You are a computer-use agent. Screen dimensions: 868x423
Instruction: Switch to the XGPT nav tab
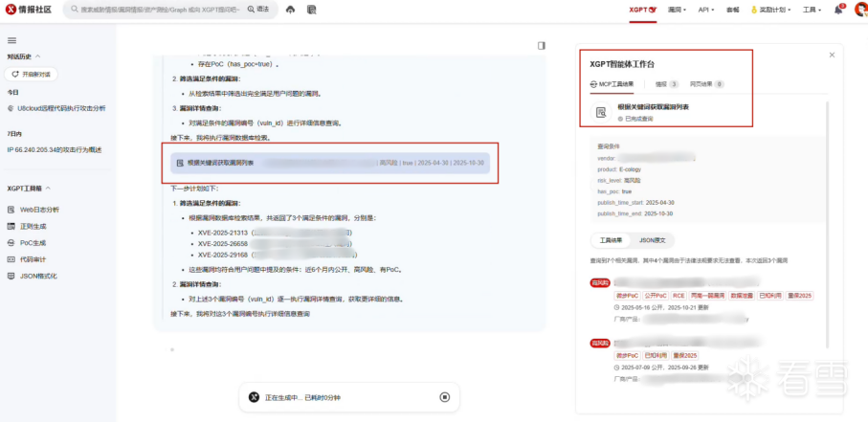point(643,10)
